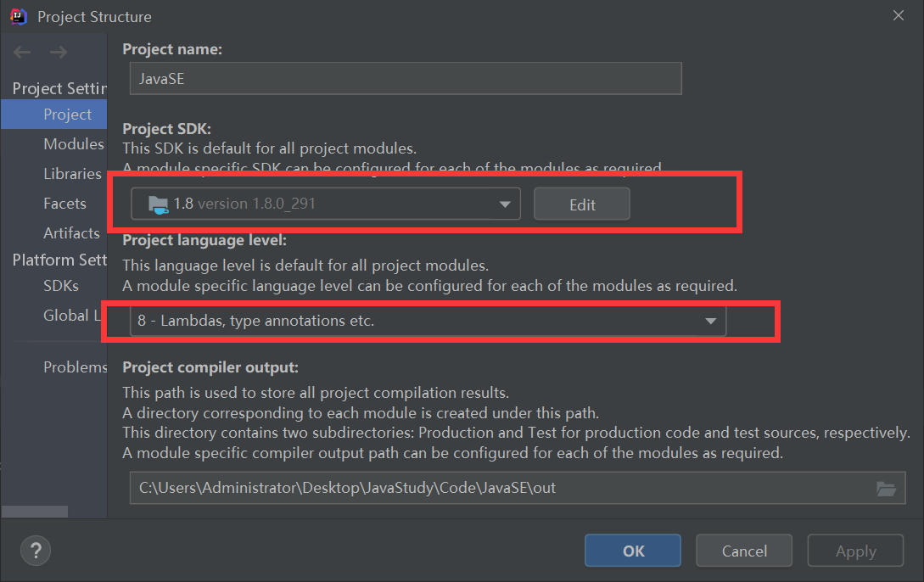924x582 pixels.
Task: Select Project in the settings sidebar
Action: coord(68,115)
